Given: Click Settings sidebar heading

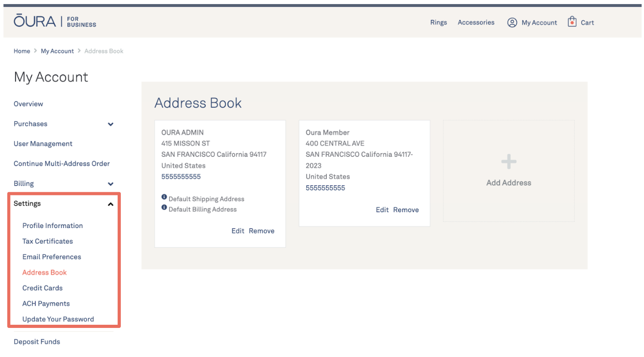Looking at the screenshot, I should [27, 203].
